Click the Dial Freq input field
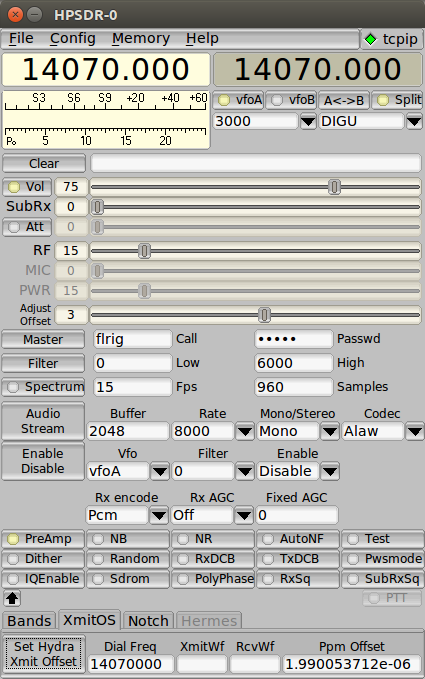 tap(131, 664)
